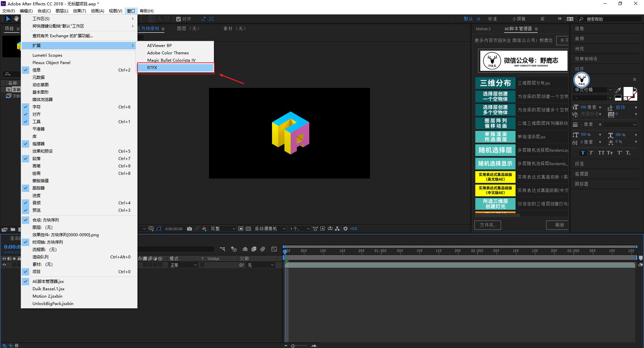Image resolution: width=644 pixels, height=348 pixels.
Task: Click the show channel RGB color icon
Action: pyautogui.click(x=204, y=229)
